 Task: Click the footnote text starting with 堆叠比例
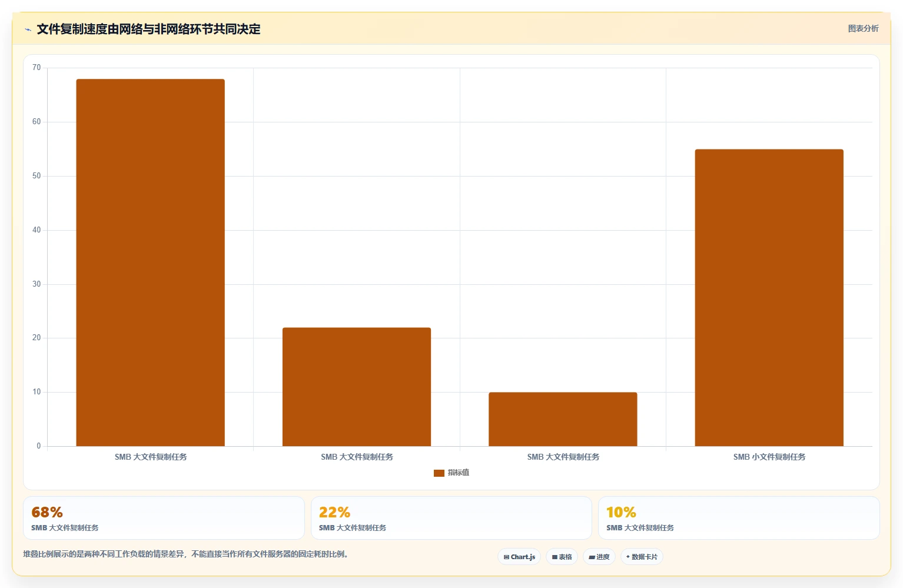pyautogui.click(x=185, y=554)
